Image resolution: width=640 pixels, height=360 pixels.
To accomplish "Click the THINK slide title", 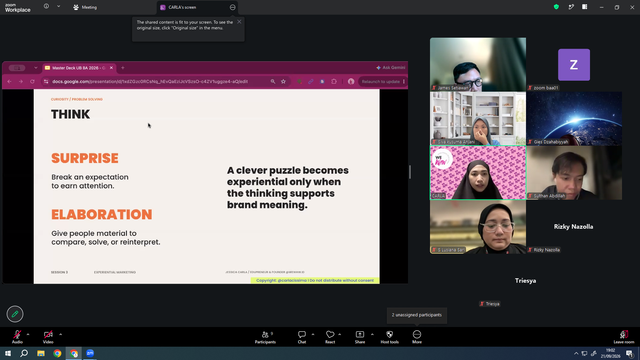I will pos(70,114).
